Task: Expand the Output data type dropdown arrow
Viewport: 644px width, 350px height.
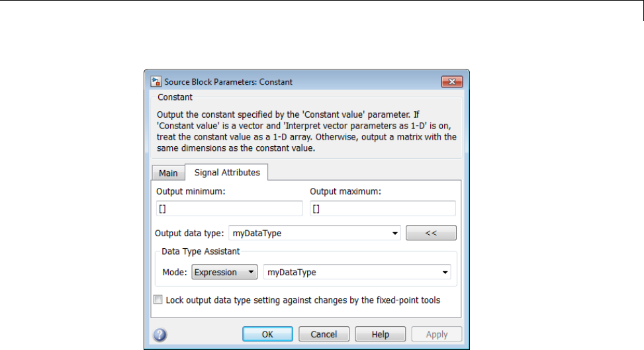Action: pyautogui.click(x=396, y=234)
